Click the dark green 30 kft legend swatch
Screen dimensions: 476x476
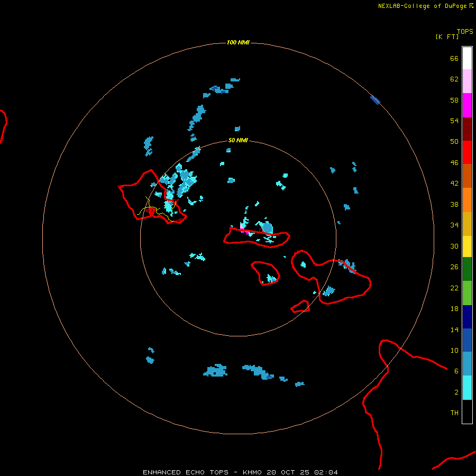tap(467, 269)
